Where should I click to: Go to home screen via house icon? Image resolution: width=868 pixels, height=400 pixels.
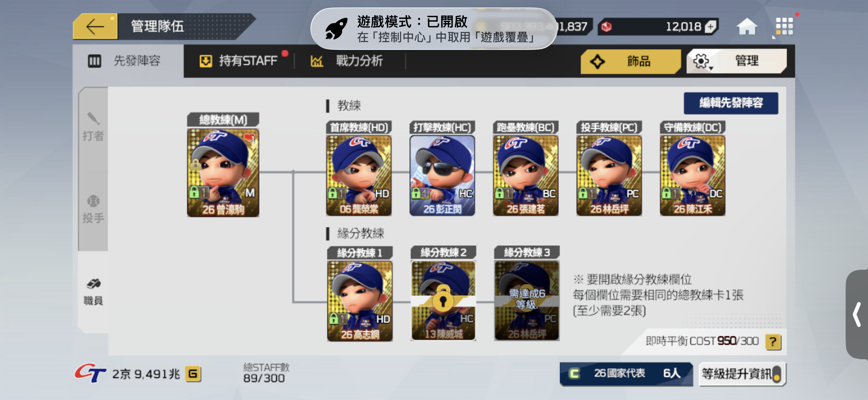click(x=747, y=26)
